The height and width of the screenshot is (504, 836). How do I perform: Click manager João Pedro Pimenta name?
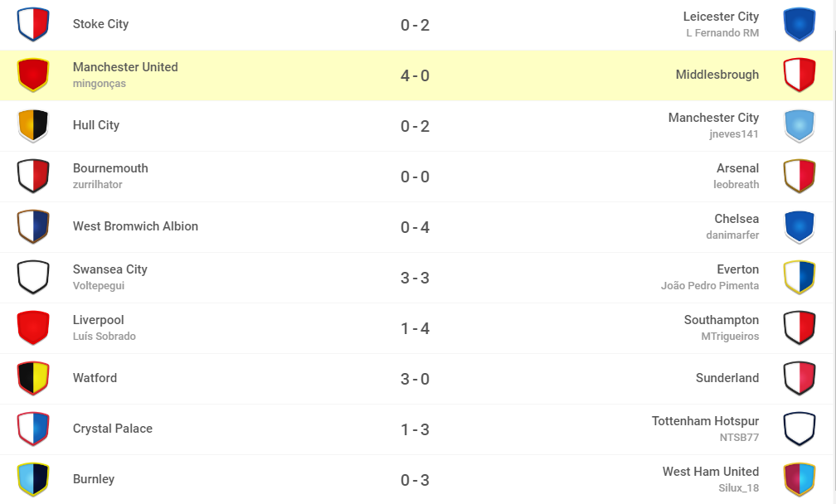pyautogui.click(x=710, y=285)
